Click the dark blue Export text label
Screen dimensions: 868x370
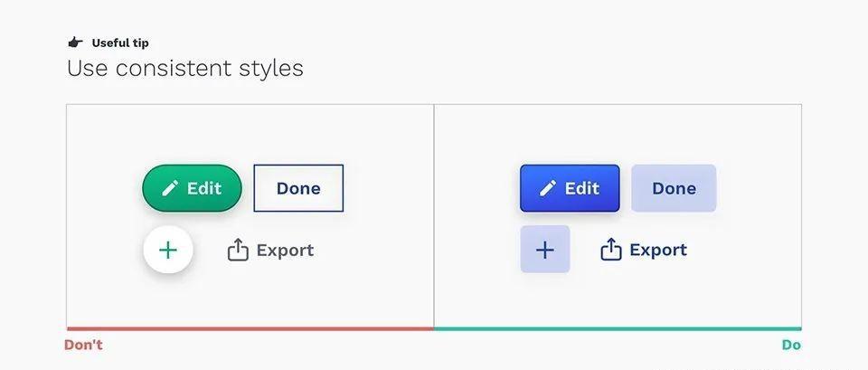(658, 250)
